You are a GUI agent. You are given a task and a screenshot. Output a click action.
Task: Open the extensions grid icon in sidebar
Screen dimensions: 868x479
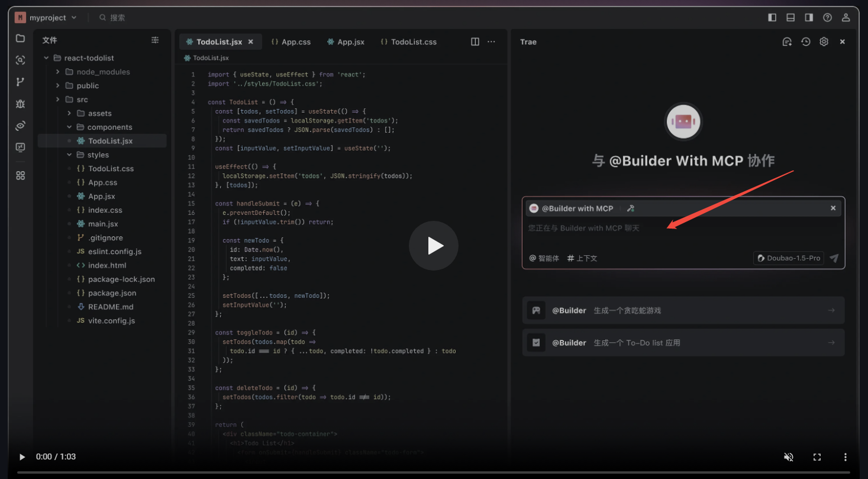[x=20, y=175]
